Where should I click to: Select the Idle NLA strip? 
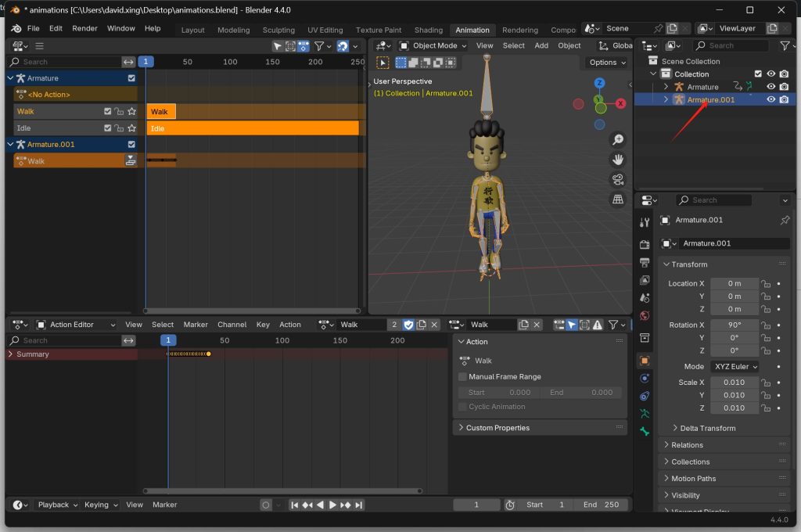253,128
